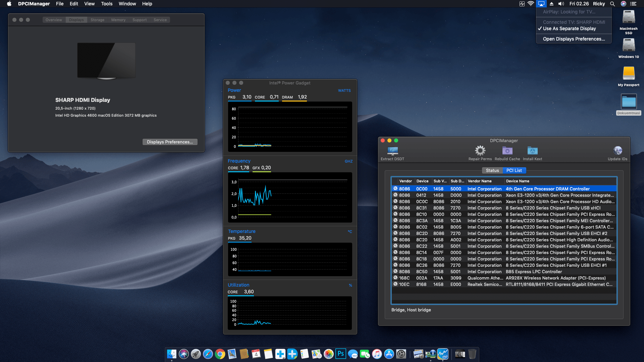Sort PCI list by Device Name column header
The height and width of the screenshot is (362, 644).
[560, 181]
